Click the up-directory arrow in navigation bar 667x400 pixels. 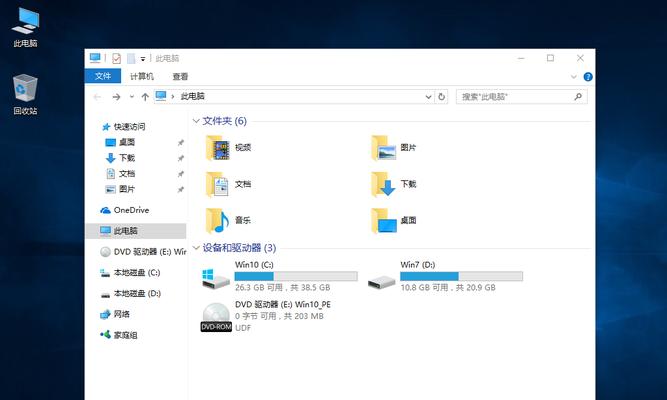[145, 97]
